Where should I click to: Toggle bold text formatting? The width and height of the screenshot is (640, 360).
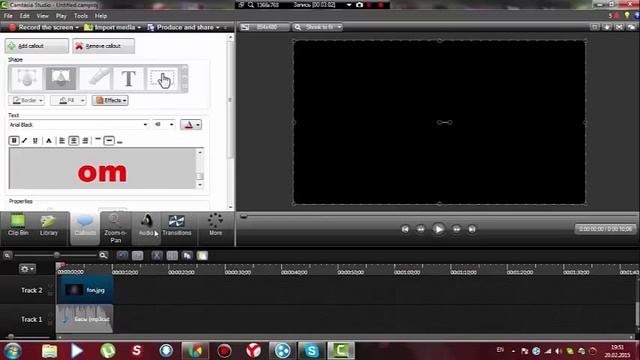14,141
